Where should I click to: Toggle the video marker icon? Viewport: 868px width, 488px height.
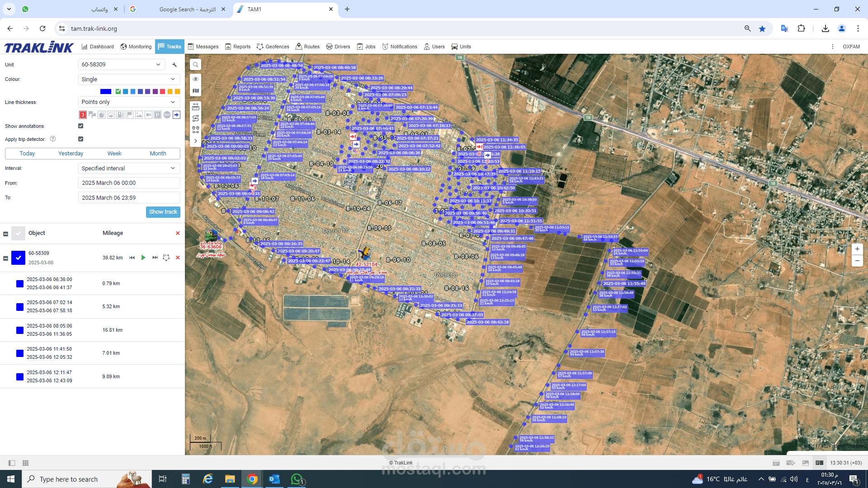(x=148, y=115)
